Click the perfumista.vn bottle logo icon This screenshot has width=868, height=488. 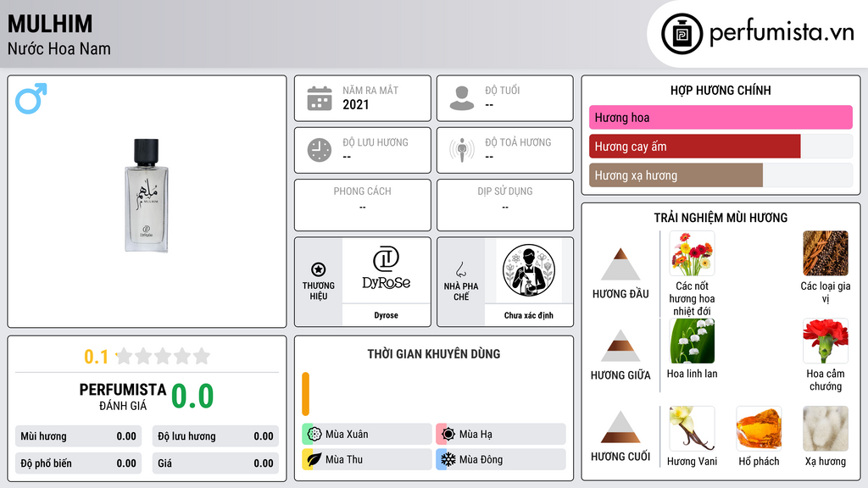(x=682, y=34)
